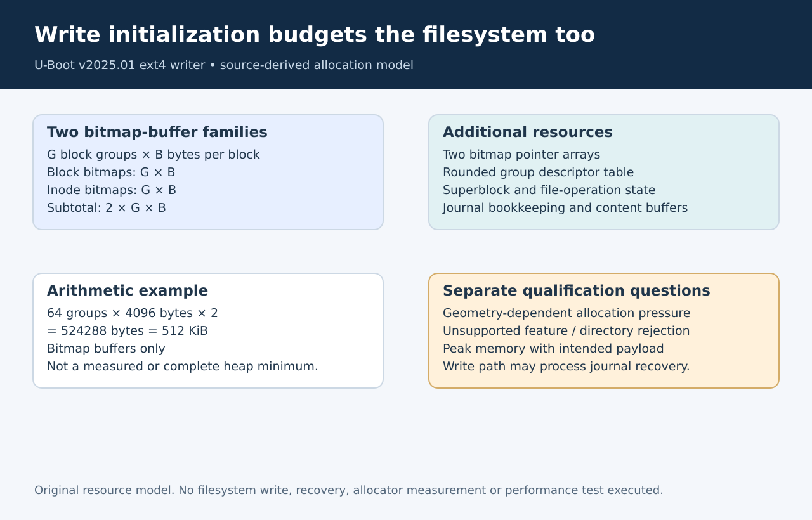Click 'Superblock and file-operation state' text
This screenshot has height=520, width=812.
[x=549, y=190]
